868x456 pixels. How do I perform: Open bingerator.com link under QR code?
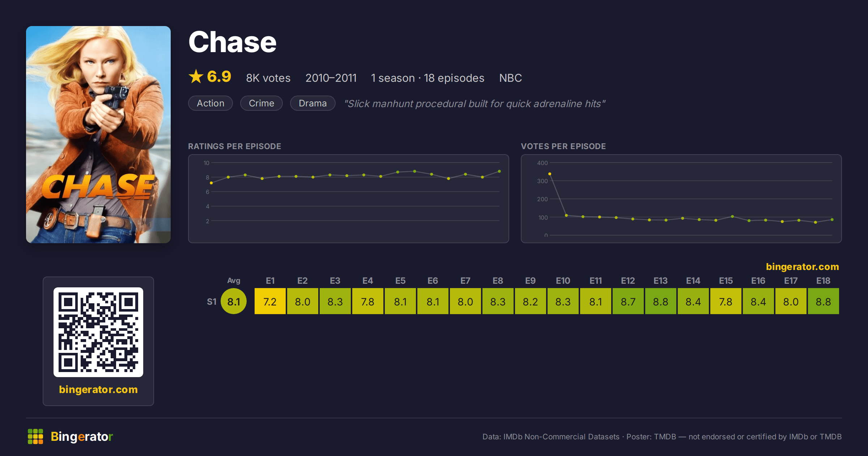(98, 389)
